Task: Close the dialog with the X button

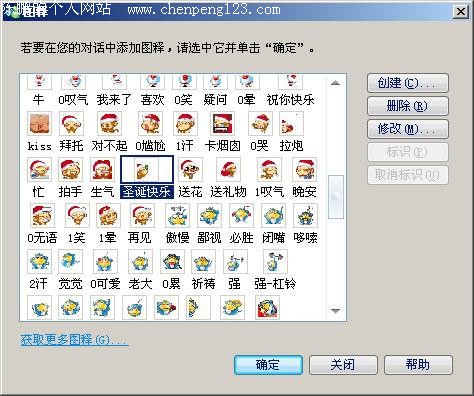Action: 461,12
